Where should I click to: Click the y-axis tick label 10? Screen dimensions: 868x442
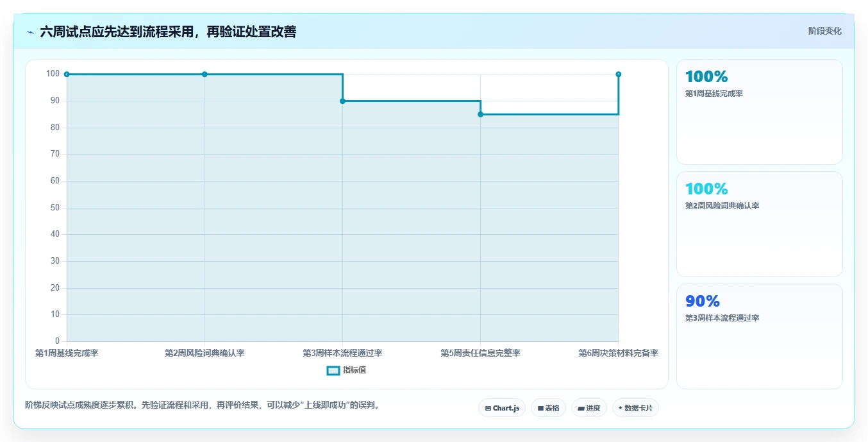pos(55,314)
